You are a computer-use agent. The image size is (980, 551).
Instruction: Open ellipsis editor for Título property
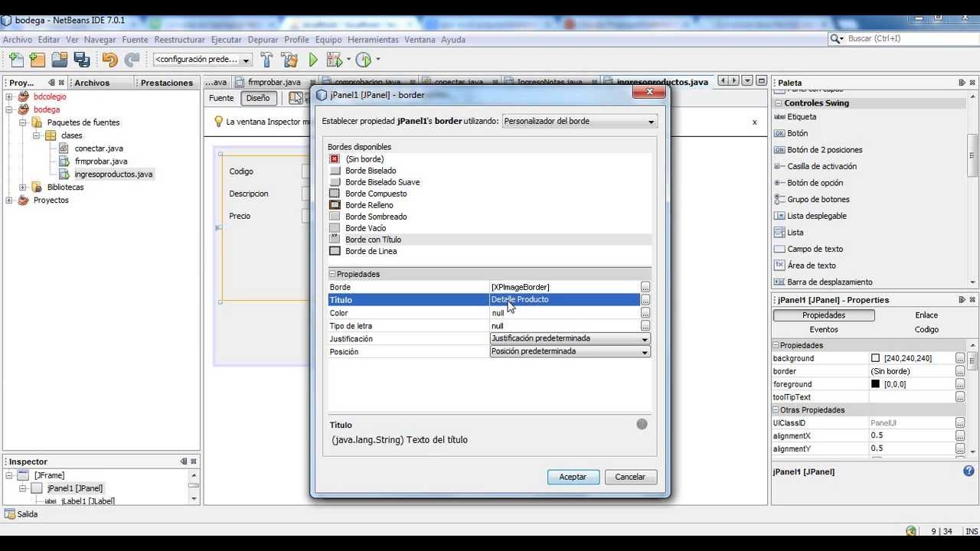[x=645, y=300]
